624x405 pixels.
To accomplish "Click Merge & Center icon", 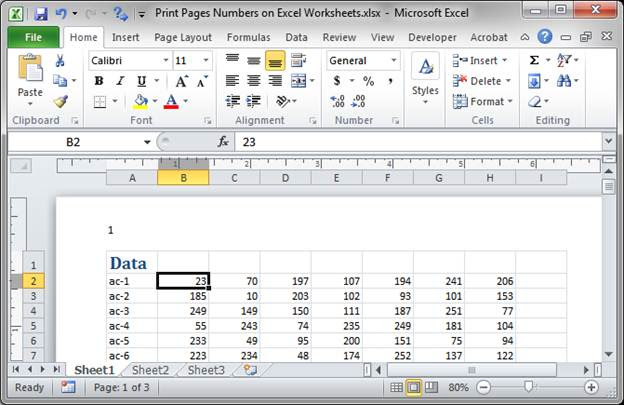I will click(298, 81).
